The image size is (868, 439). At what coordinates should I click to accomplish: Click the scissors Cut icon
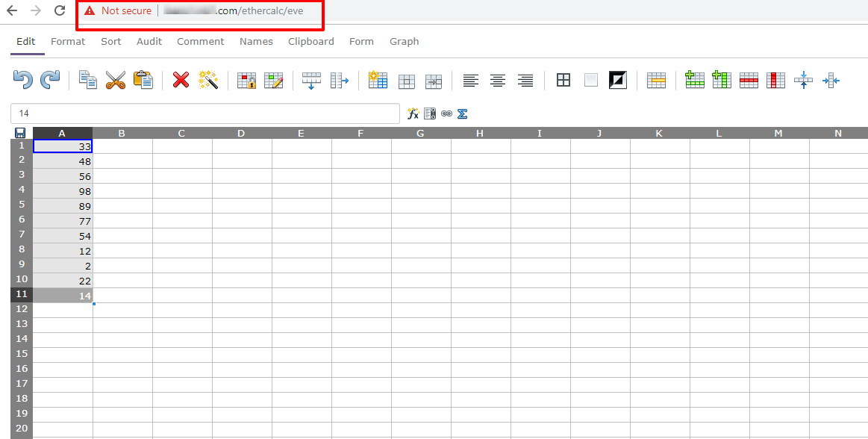(115, 80)
